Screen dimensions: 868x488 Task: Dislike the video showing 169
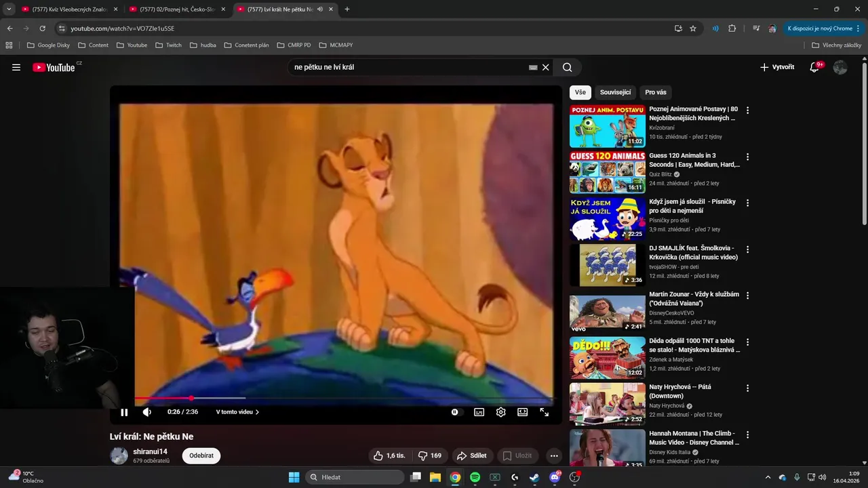tap(429, 455)
